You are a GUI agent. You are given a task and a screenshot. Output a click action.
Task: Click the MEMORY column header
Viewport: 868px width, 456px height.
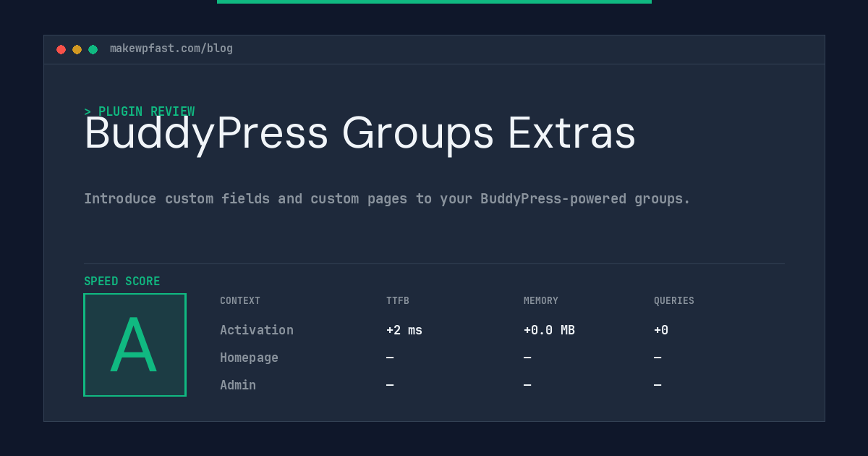coord(541,301)
